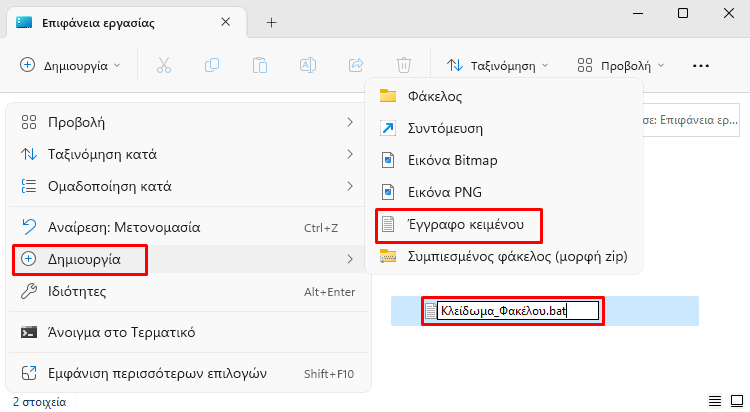Expand the Ταξινόμηση sort dropdown
Viewport: 750px width, 412px height.
497,65
